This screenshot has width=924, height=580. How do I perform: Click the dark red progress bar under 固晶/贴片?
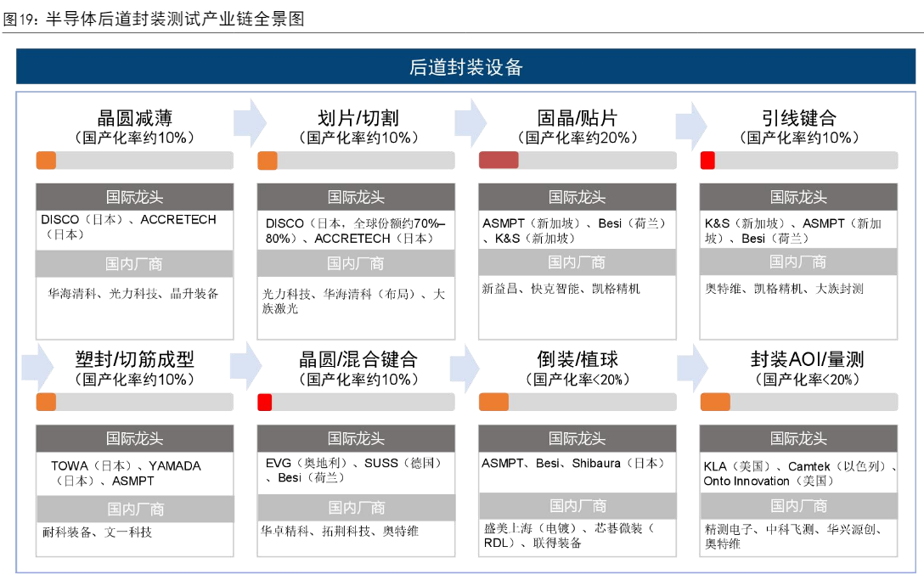(499, 160)
